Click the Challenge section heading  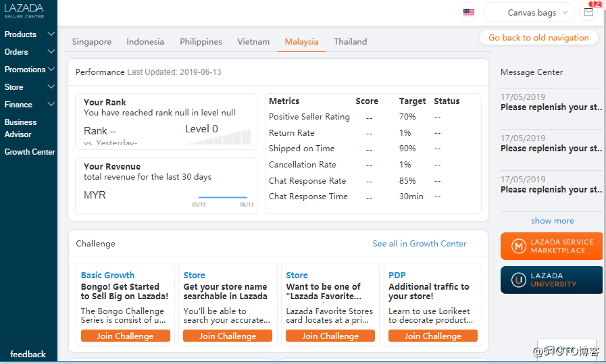(95, 243)
